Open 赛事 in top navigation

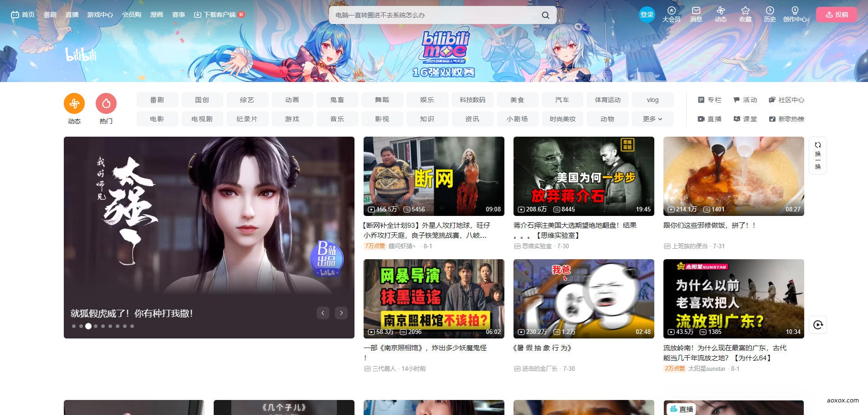pos(179,15)
